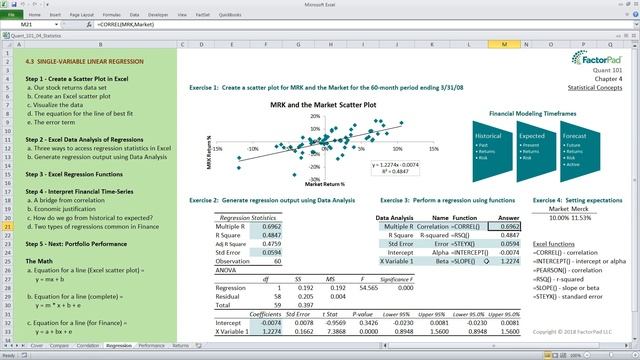Viewport: 640px width, 360px height.
Task: Switch to the Data ribbon tab
Action: [134, 15]
